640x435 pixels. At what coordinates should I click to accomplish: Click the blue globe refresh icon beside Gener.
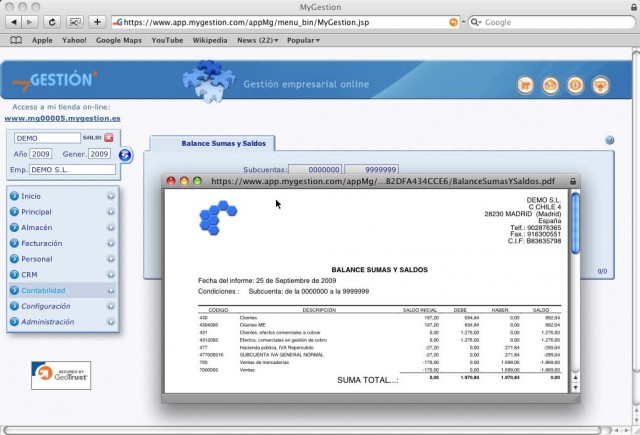pyautogui.click(x=125, y=155)
